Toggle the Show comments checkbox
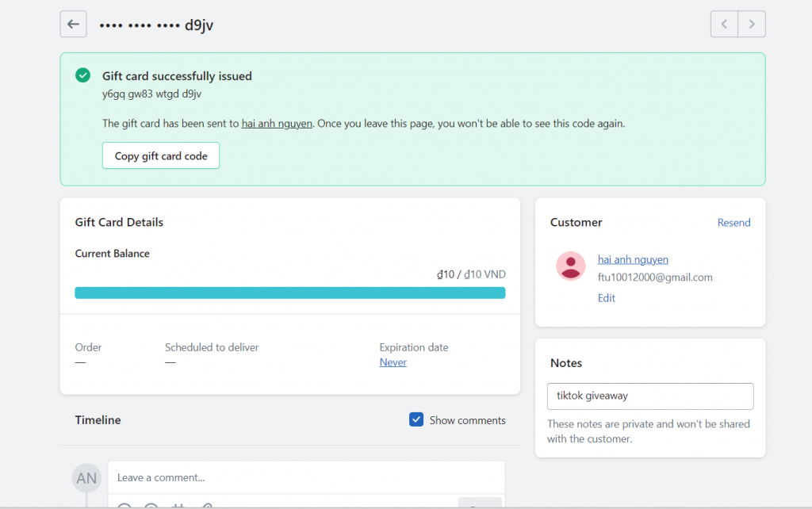Viewport: 812px width, 509px height. click(416, 419)
